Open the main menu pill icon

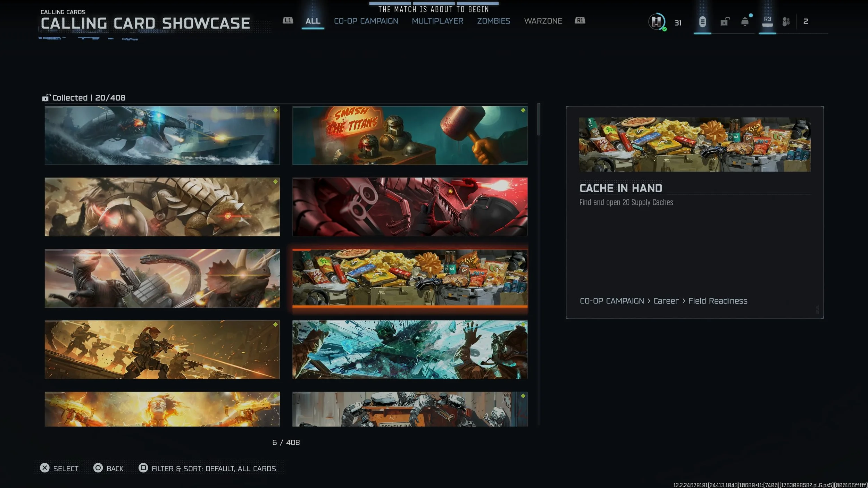click(x=702, y=22)
